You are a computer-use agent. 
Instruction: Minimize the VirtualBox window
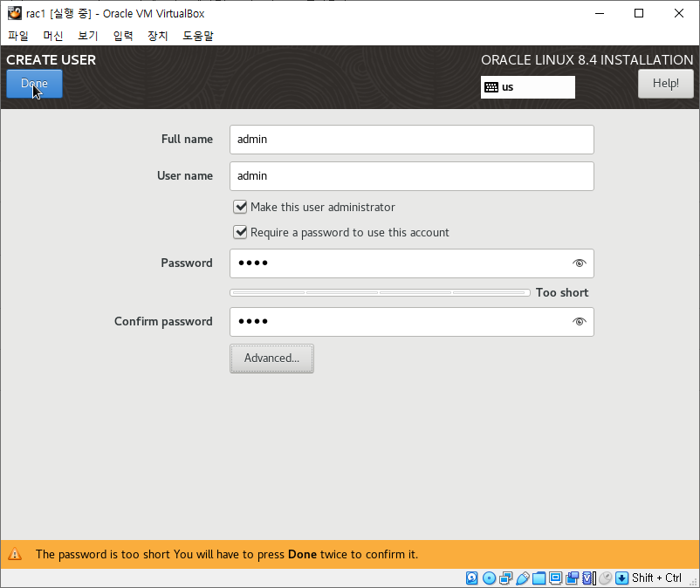[x=600, y=13]
